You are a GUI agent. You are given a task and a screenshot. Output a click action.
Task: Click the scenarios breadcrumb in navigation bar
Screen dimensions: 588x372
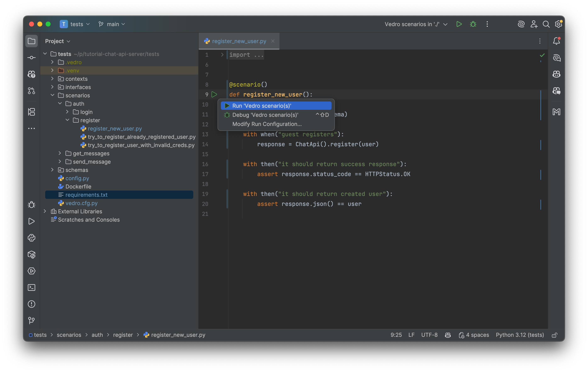(x=69, y=335)
